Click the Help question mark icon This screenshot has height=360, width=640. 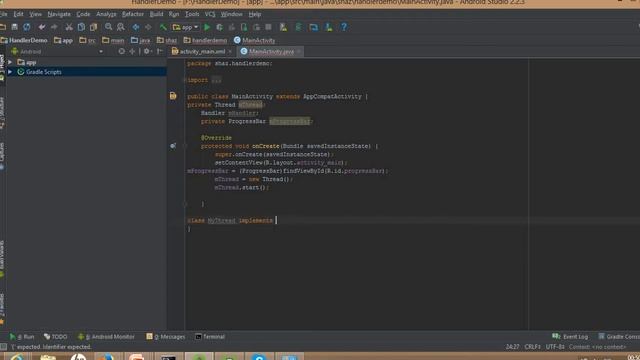click(344, 27)
